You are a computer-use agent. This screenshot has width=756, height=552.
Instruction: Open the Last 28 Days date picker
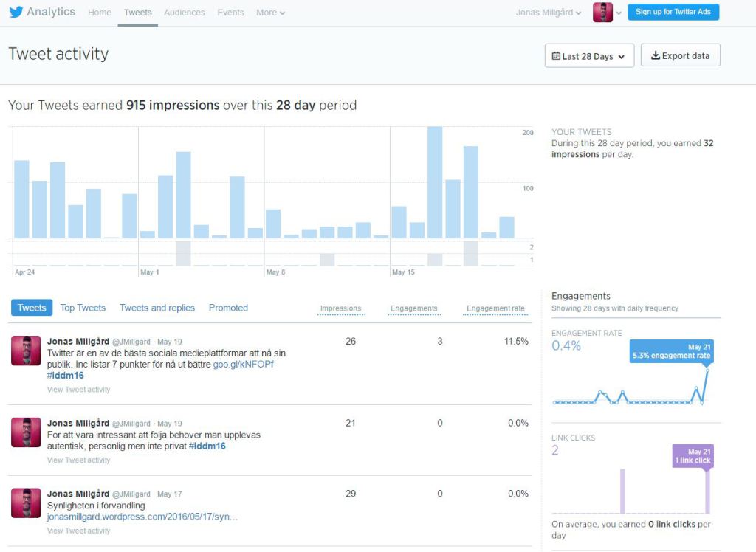589,56
